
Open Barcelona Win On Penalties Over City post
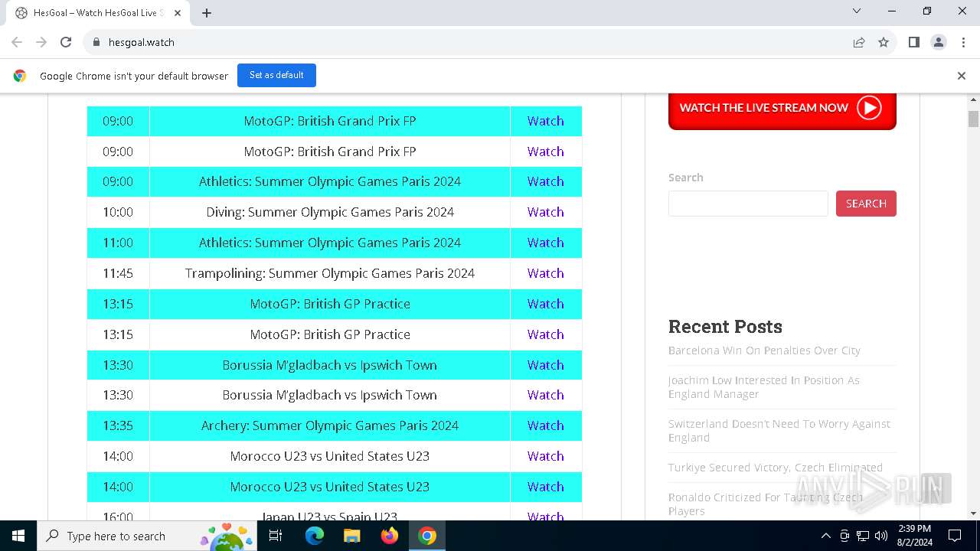point(764,350)
